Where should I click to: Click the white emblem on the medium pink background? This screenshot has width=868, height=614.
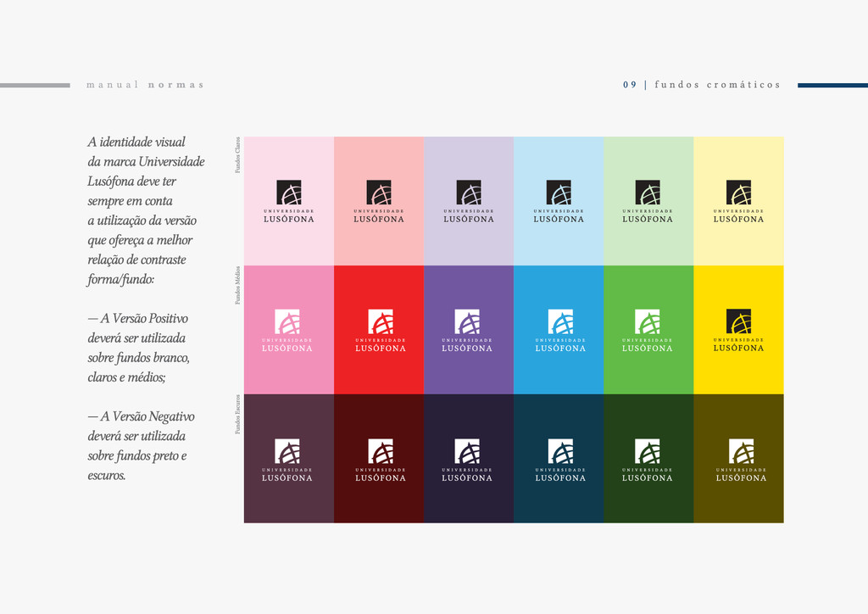287,321
